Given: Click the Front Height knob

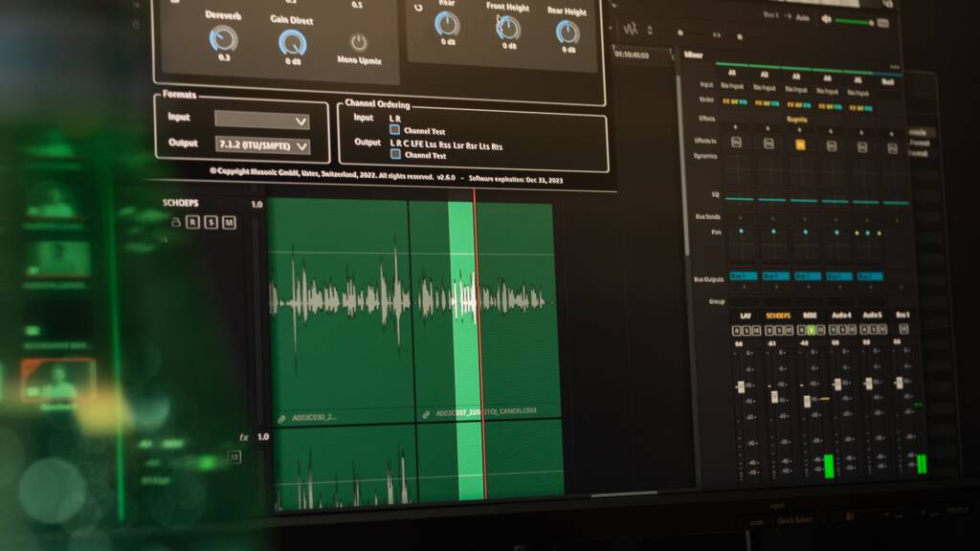Looking at the screenshot, I should (508, 28).
